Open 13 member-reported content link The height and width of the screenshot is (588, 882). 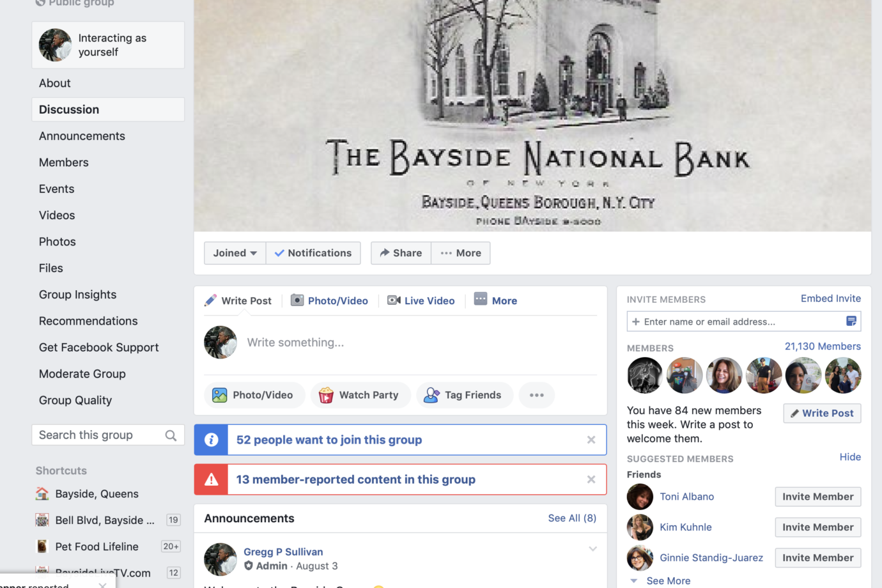click(x=356, y=479)
